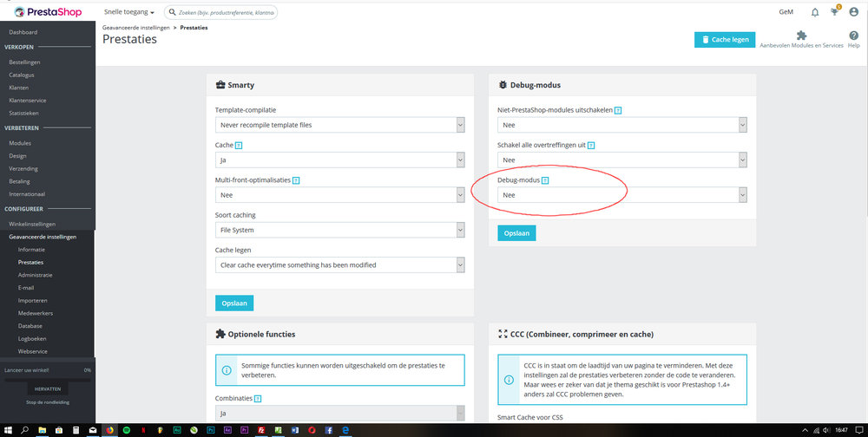Open Klanten in sidebar

click(19, 88)
